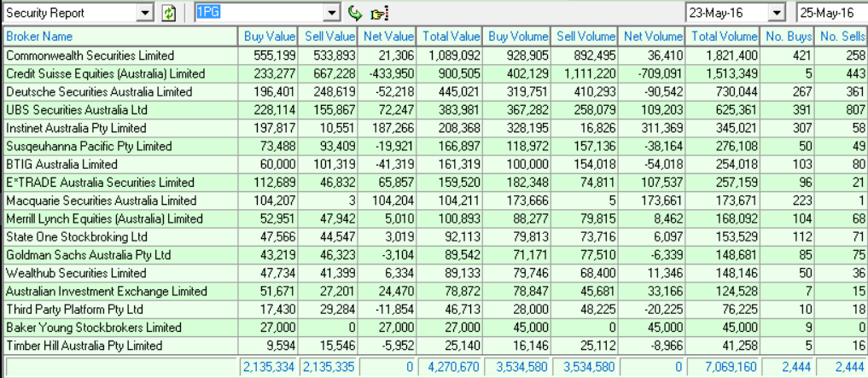The height and width of the screenshot is (378, 868).
Task: Click BTIG buy volume 100,000
Action: (527, 165)
